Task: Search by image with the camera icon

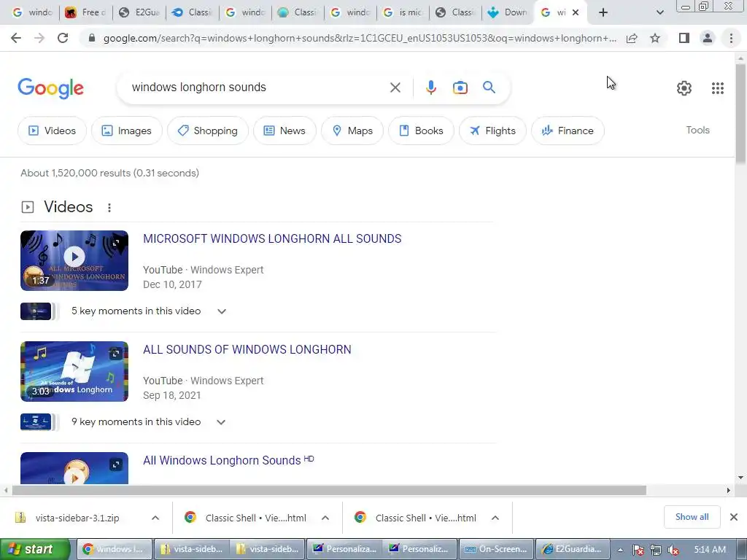Action: pos(460,87)
